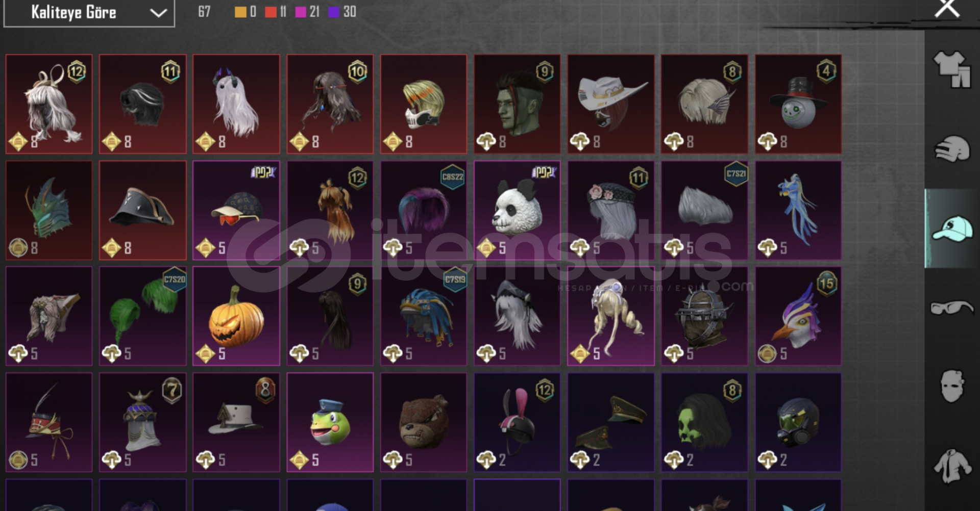Click the dropdown chevron beside Kaliteye Göre
The width and height of the screenshot is (980, 511).
159,13
